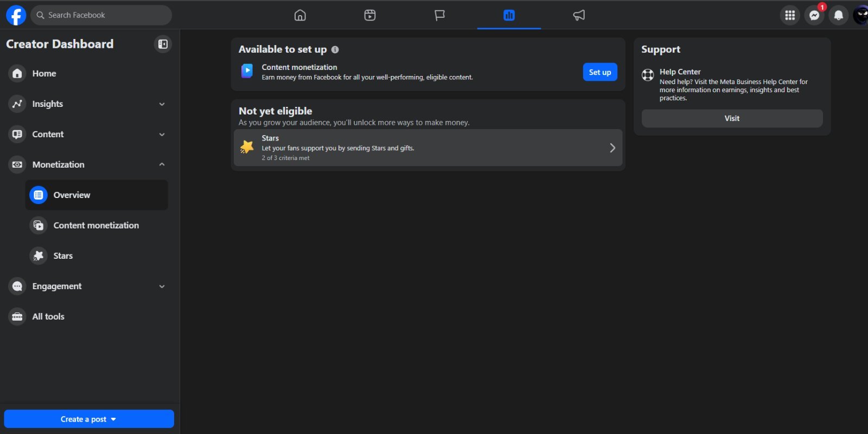868x434 pixels.
Task: Open Content monetization in the sidebar
Action: (x=97, y=225)
